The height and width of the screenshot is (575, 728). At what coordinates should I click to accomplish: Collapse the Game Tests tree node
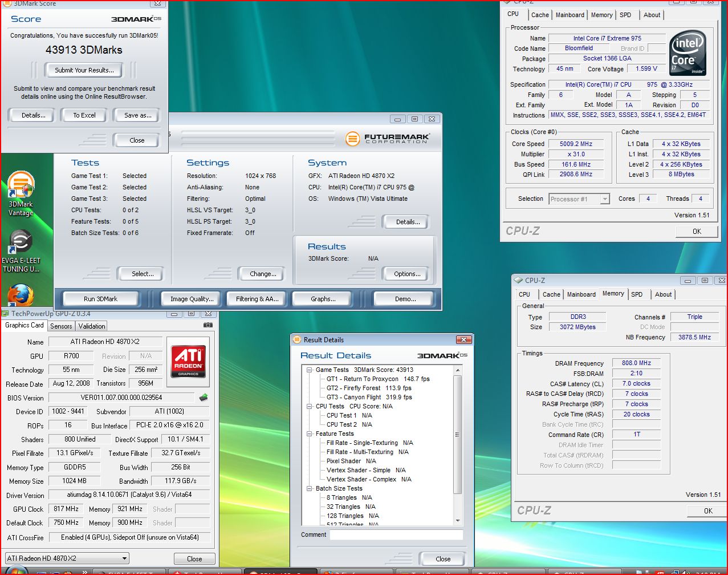(x=310, y=370)
